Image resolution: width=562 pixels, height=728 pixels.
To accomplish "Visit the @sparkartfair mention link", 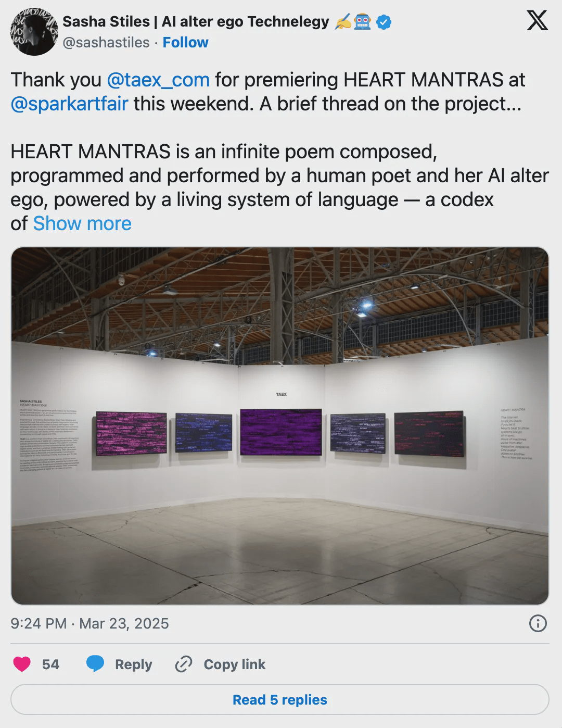I will pyautogui.click(x=69, y=104).
